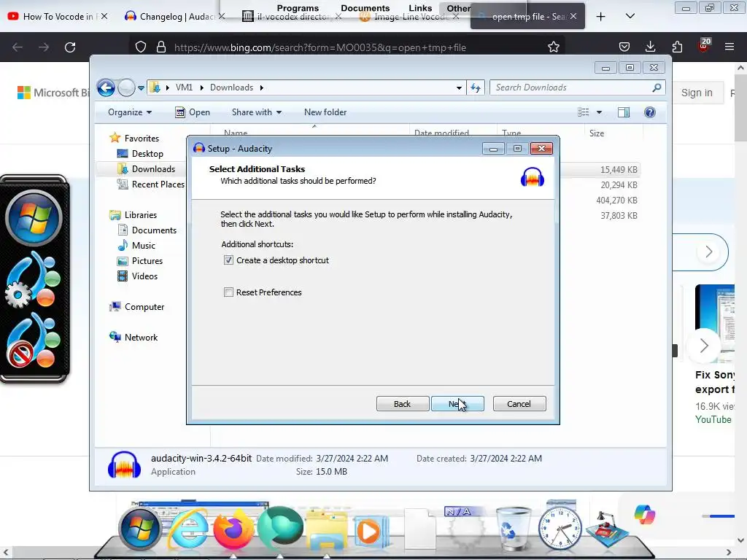Select Network in navigation pane
Viewport: 747px width, 560px height.
click(x=133, y=338)
